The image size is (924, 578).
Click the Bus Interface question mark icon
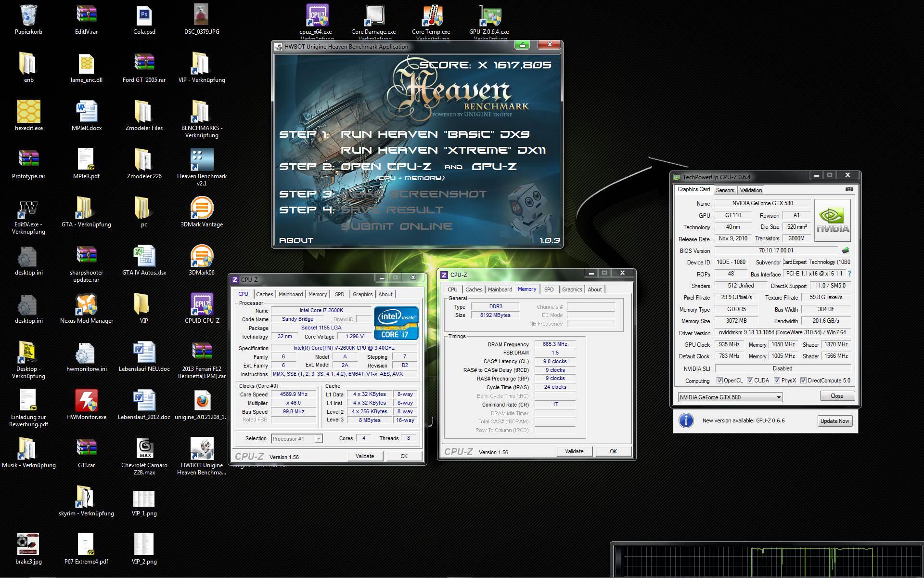pyautogui.click(x=849, y=274)
